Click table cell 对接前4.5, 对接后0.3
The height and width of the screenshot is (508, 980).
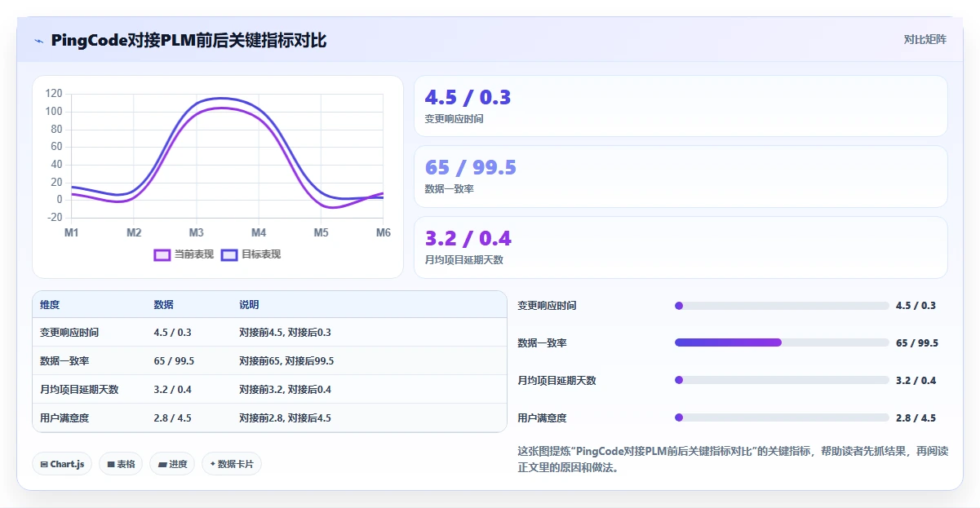point(285,333)
